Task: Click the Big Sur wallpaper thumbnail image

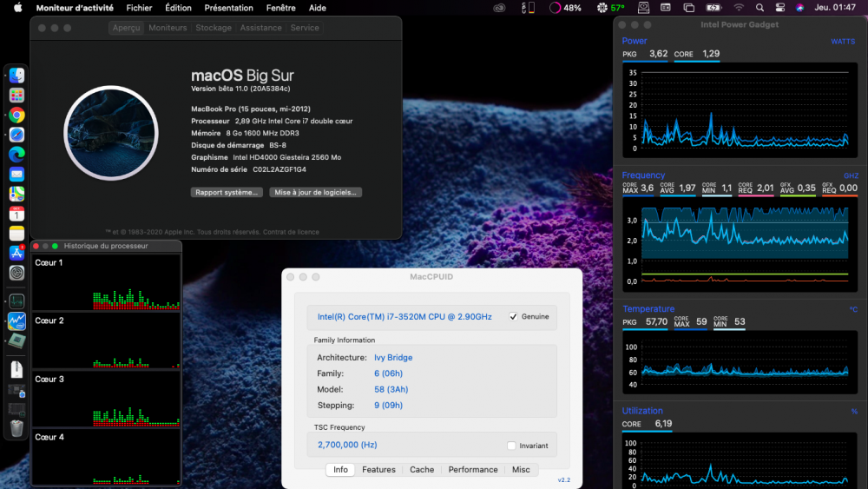Action: [x=111, y=133]
